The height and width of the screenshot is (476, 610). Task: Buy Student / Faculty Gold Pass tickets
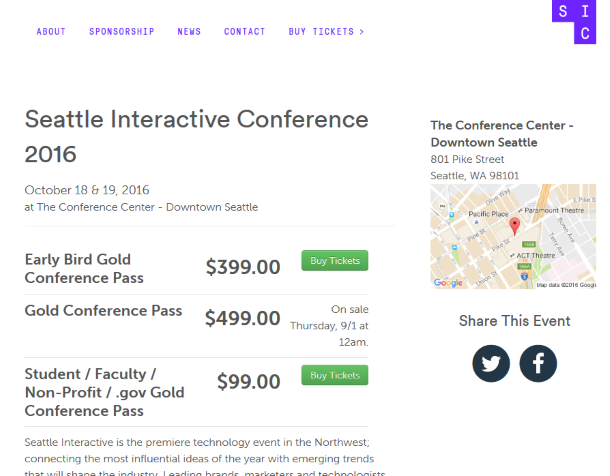click(x=335, y=375)
